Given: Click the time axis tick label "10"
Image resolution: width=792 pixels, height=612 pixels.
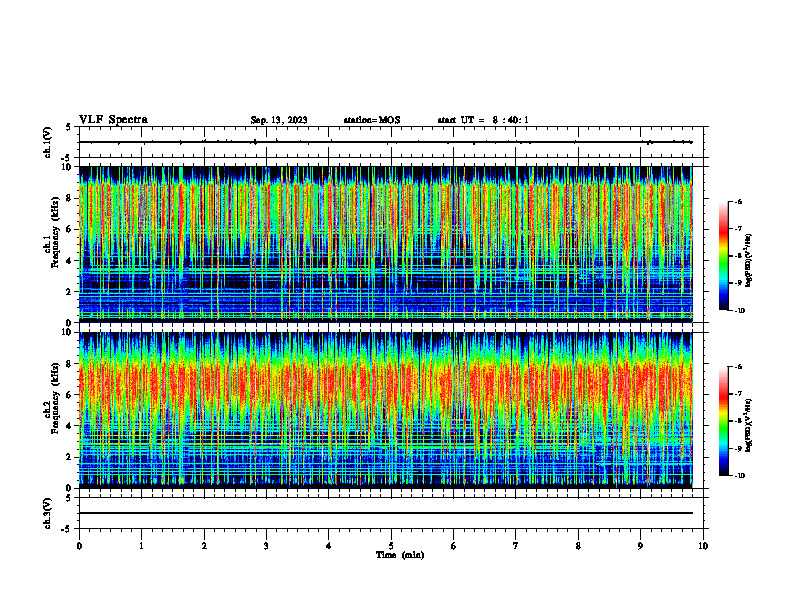Looking at the screenshot, I should (703, 546).
